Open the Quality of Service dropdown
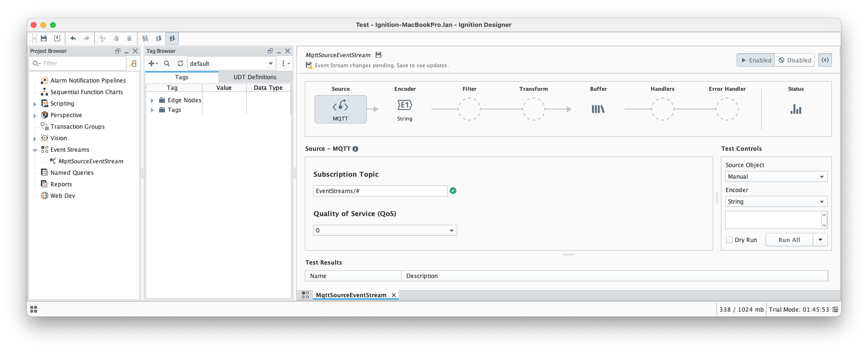Image resolution: width=868 pixels, height=352 pixels. pyautogui.click(x=385, y=231)
